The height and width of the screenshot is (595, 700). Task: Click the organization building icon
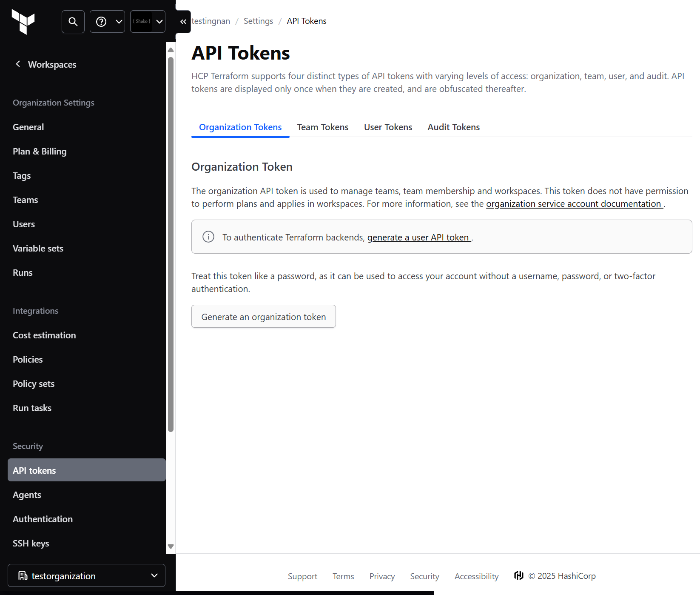coord(23,576)
